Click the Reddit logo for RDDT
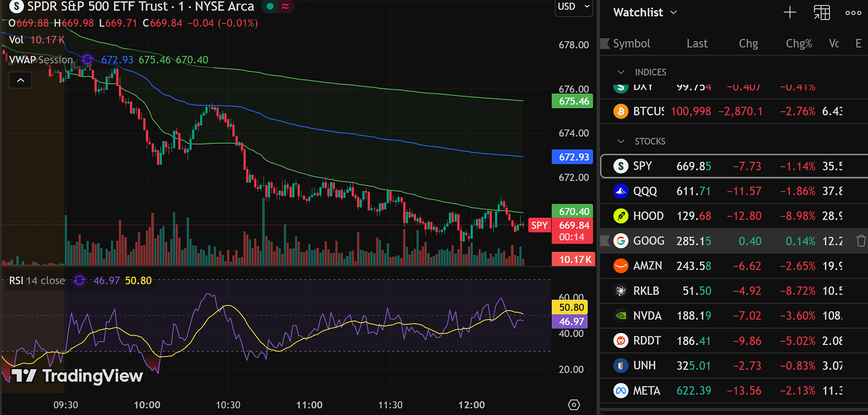The height and width of the screenshot is (415, 868). coord(621,340)
